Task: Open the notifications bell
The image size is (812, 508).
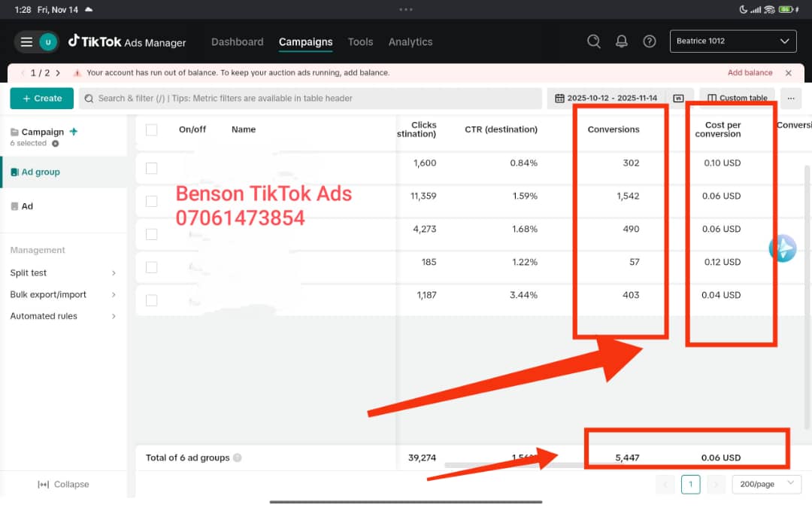Action: click(x=622, y=42)
